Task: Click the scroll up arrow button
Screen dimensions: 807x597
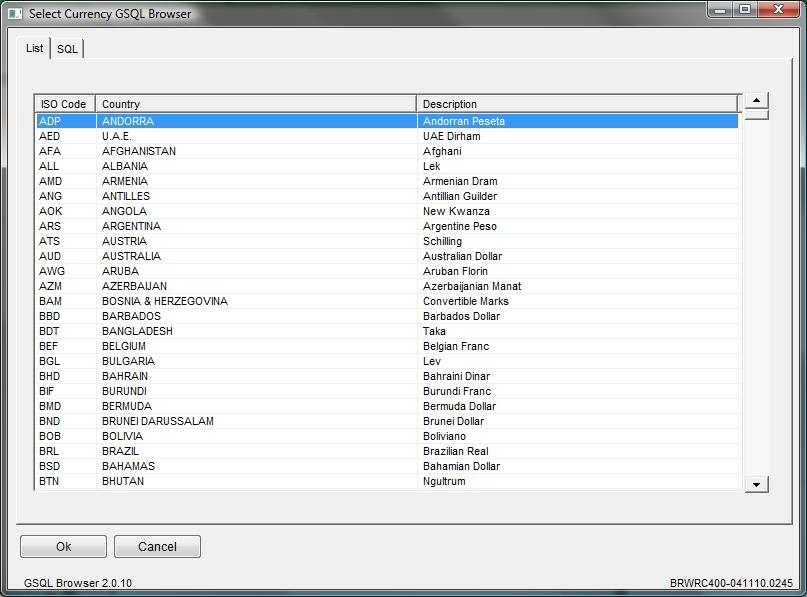Action: pos(756,100)
